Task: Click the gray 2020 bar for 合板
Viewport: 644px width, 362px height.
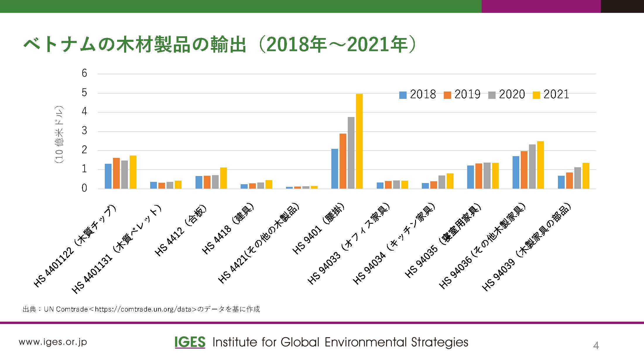Action: click(x=215, y=182)
